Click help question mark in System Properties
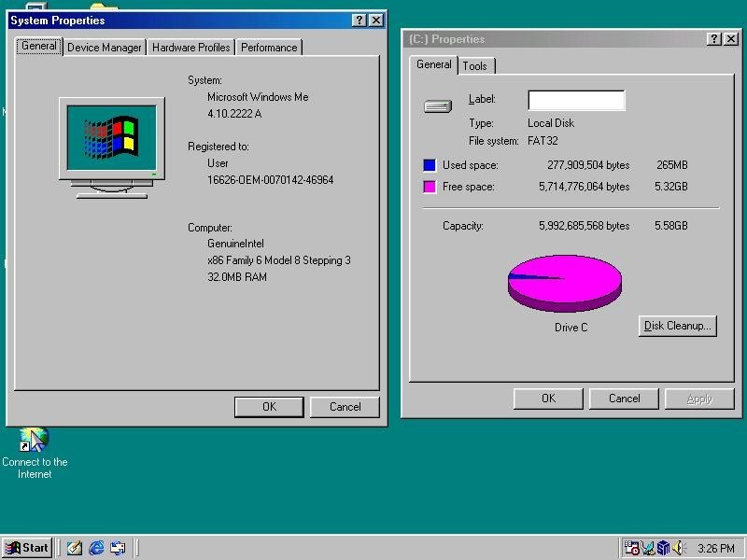The width and height of the screenshot is (747, 560). (359, 20)
